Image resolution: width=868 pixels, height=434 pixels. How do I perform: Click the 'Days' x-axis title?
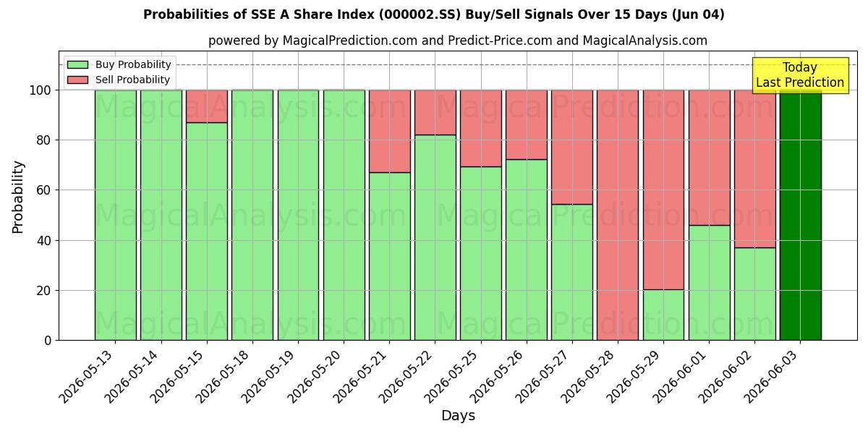tap(458, 416)
